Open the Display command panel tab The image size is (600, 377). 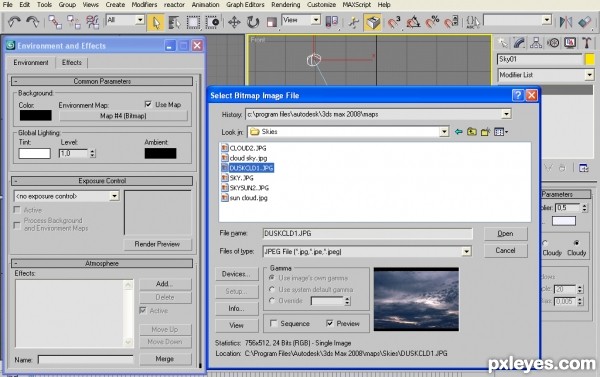(570, 43)
